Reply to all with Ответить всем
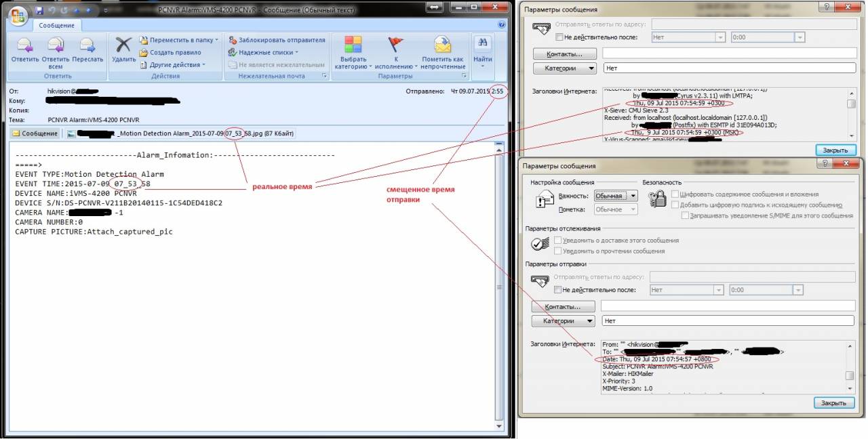This screenshot has height=439, width=868. 56,52
